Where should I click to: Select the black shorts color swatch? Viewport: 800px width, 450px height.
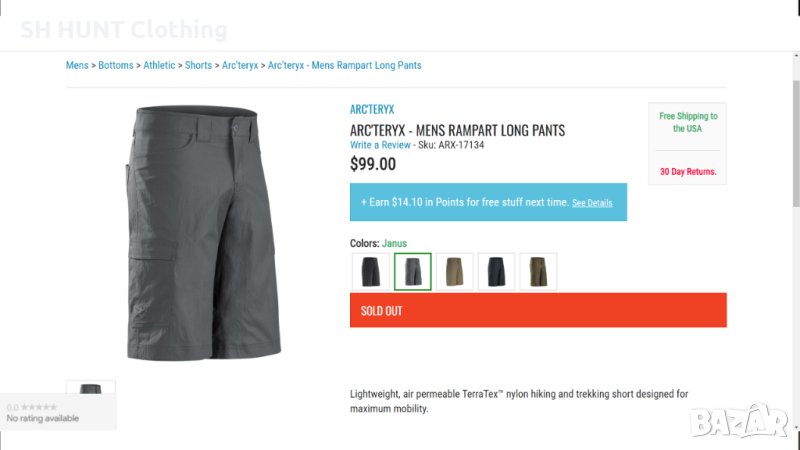pyautogui.click(x=371, y=271)
